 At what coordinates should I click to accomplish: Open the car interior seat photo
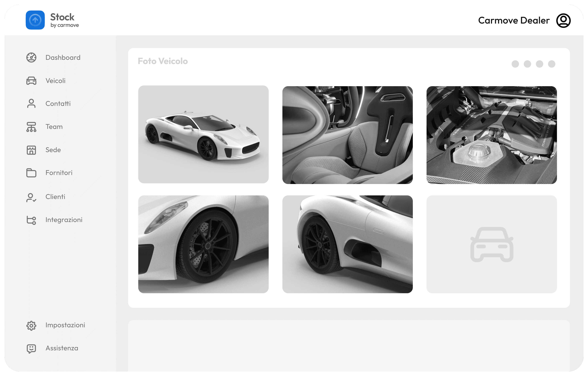(348, 135)
